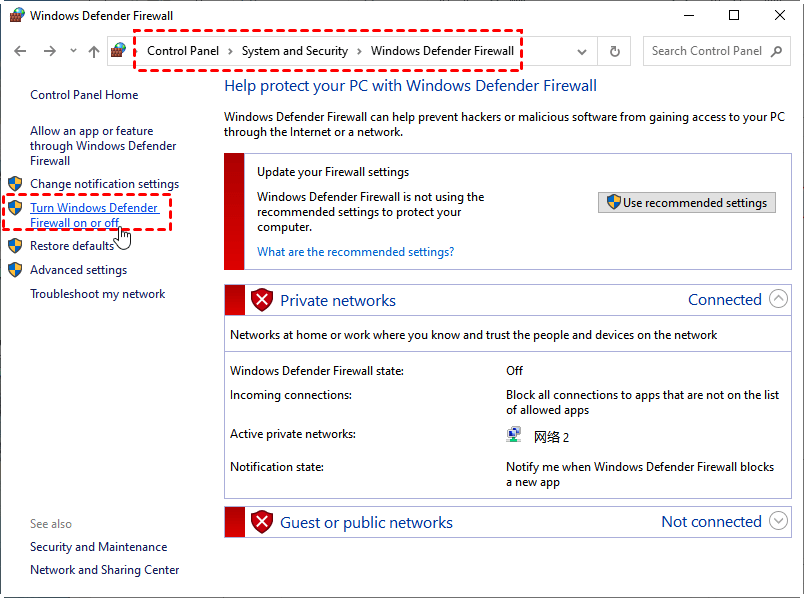Click the Private networks heading
Image resolution: width=804 pixels, height=598 pixels.
(338, 301)
